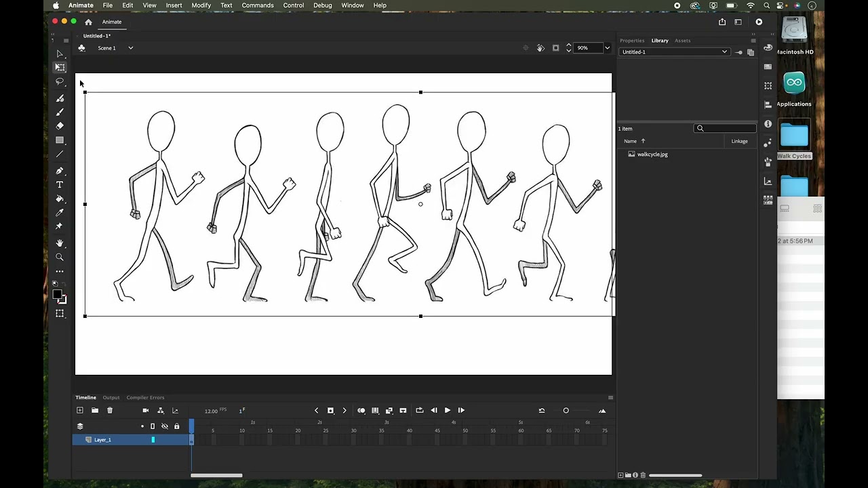Image resolution: width=868 pixels, height=488 pixels.
Task: Click the Clip content outside stage icon
Action: coord(556,48)
